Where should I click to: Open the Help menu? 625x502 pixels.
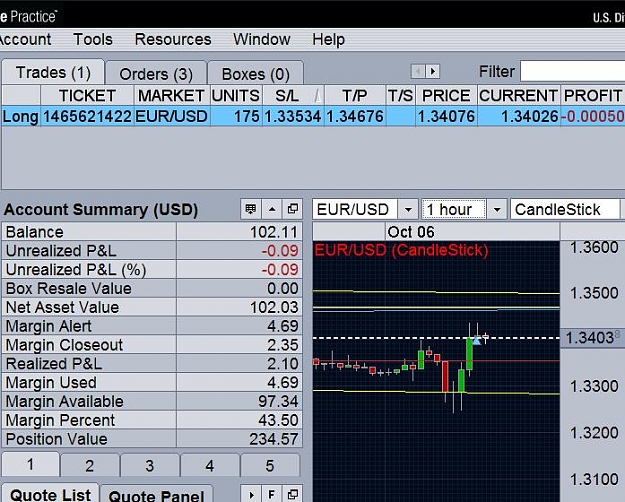pos(328,39)
